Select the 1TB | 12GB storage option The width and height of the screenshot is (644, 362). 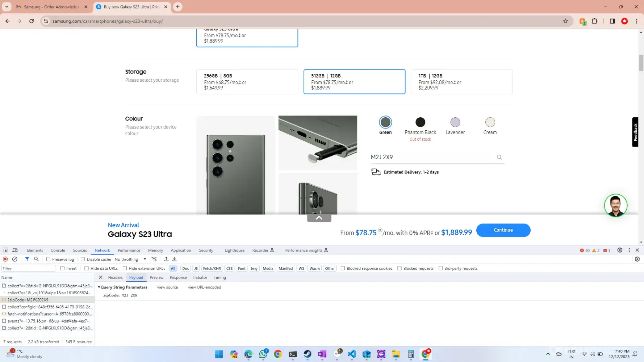pos(461,81)
